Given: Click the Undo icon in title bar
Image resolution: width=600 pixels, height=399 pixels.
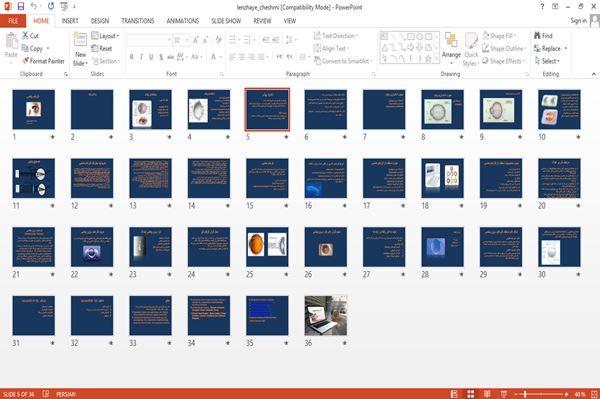Looking at the screenshot, I should [x=34, y=6].
